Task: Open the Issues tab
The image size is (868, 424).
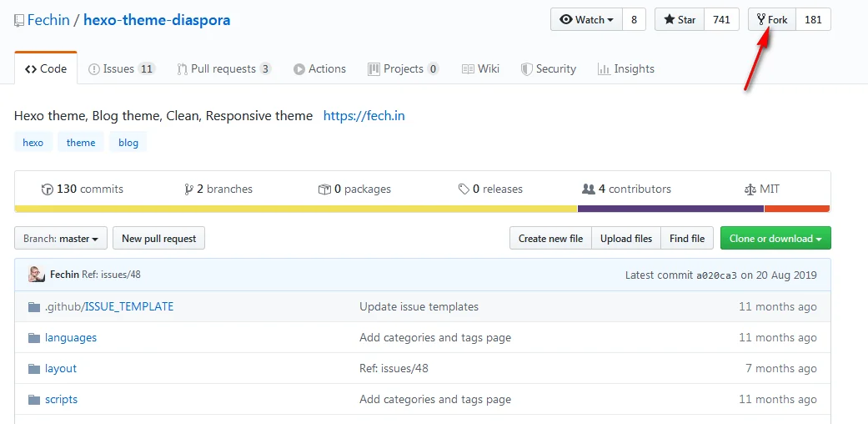Action: click(121, 68)
